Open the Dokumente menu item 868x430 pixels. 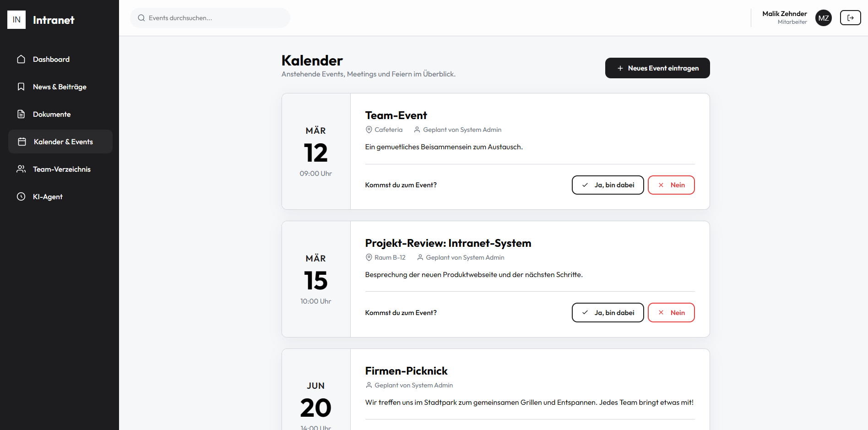pyautogui.click(x=52, y=114)
